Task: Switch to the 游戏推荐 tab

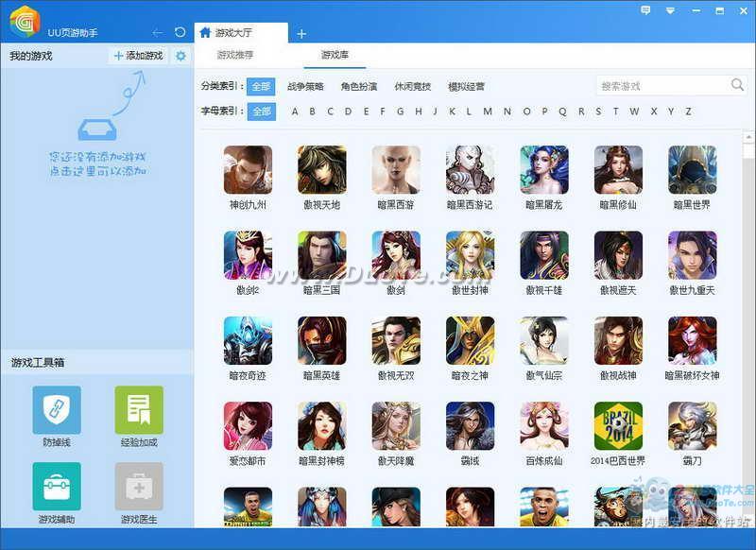Action: 235,55
